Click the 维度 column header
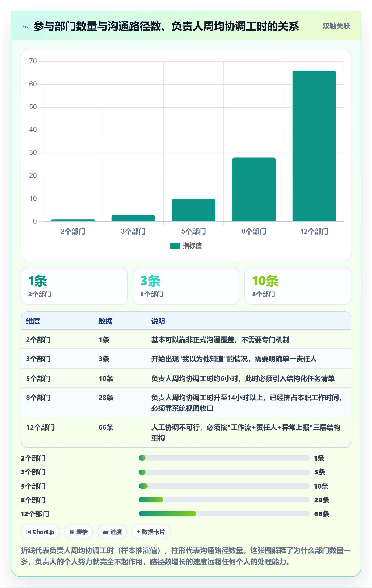The image size is (372, 588). [33, 321]
